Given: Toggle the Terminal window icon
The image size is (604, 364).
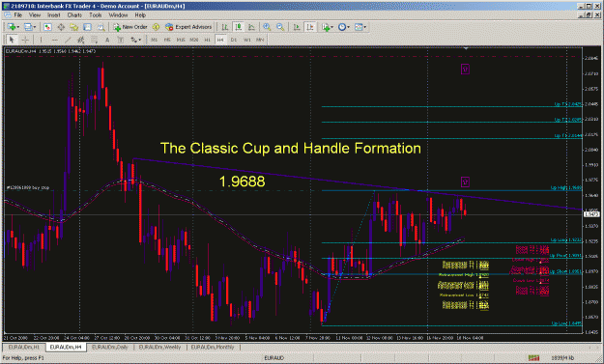Looking at the screenshot, I should coord(87,27).
